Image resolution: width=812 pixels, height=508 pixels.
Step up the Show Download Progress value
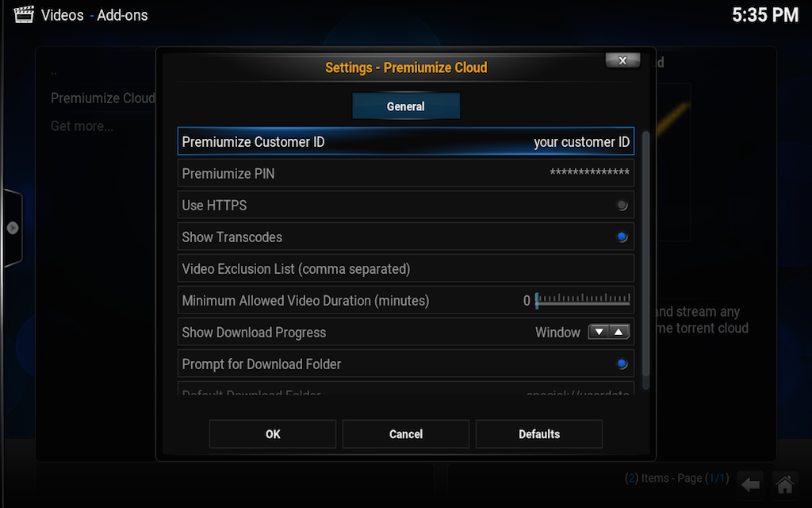pos(619,332)
